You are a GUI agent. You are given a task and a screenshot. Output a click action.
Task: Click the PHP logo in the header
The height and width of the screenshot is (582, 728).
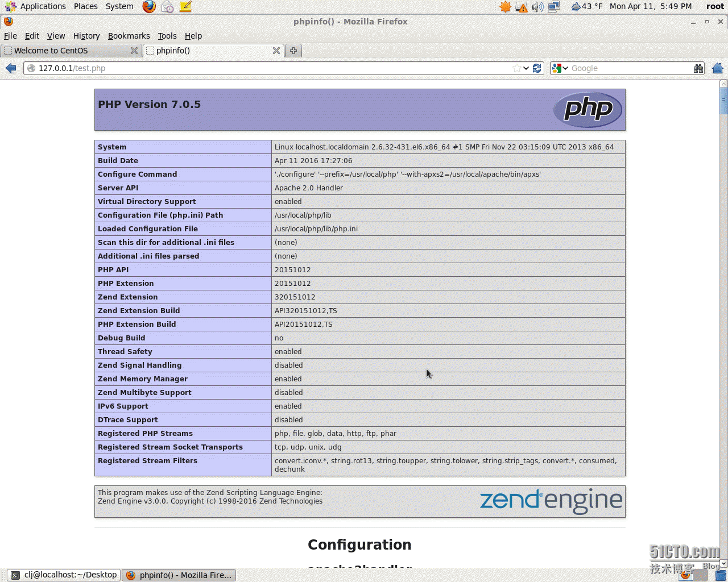[588, 110]
